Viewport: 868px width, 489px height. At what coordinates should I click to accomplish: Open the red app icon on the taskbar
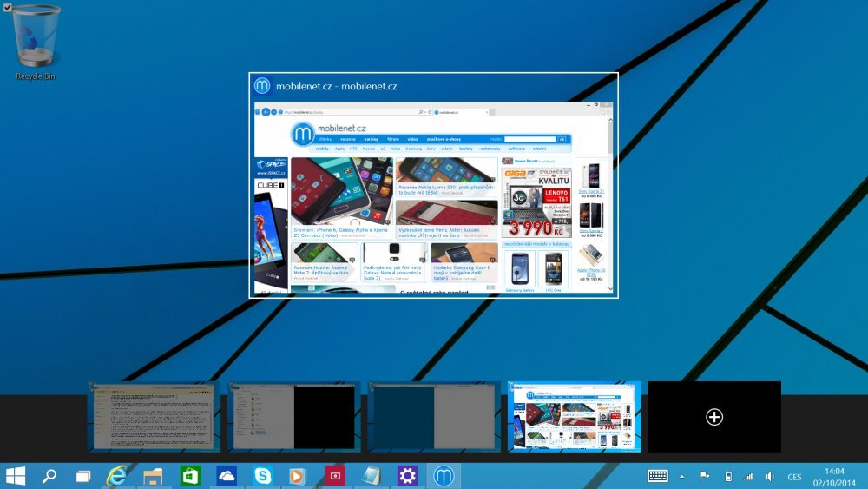pos(334,476)
